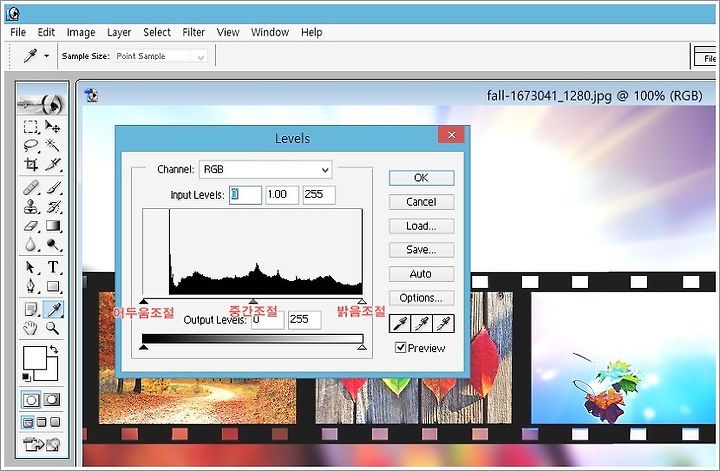Image resolution: width=720 pixels, height=471 pixels.
Task: Toggle the Preview checkbox
Action: pos(400,348)
